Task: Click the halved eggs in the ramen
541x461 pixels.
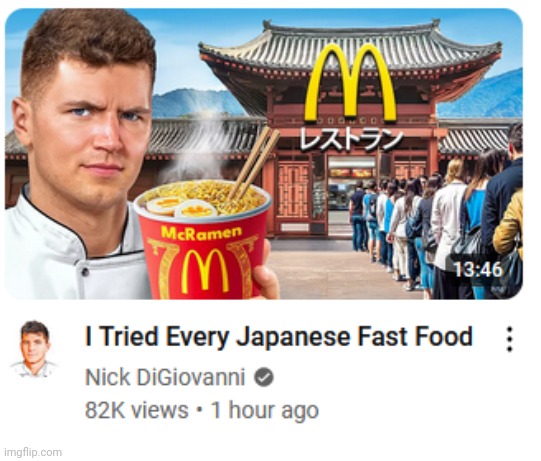Action: 180,206
